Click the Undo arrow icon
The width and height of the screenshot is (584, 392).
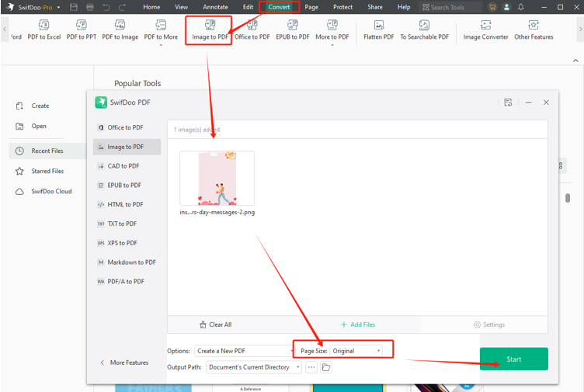(106, 7)
